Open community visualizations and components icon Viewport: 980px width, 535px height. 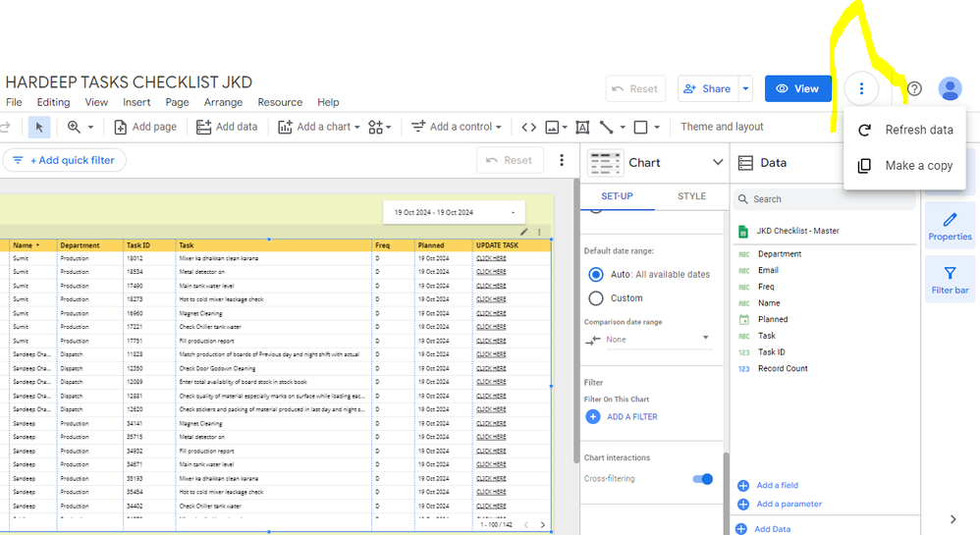pyautogui.click(x=375, y=127)
